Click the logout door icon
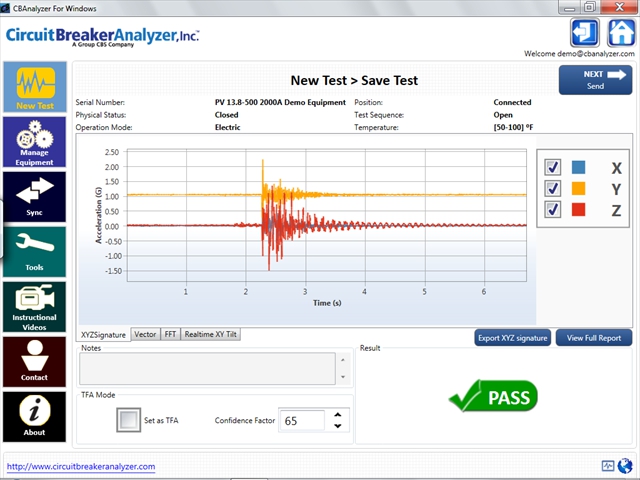640x480 pixels. [584, 33]
